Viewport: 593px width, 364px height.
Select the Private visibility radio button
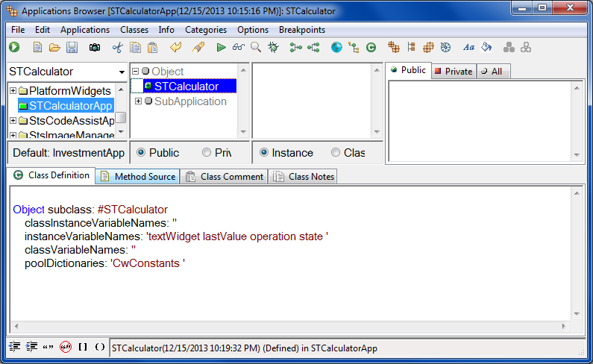[207, 152]
